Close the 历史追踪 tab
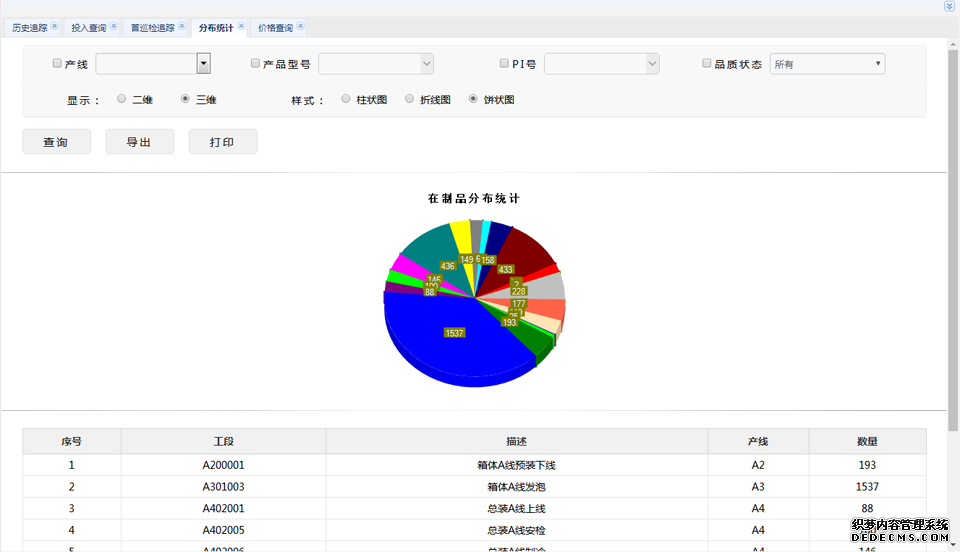This screenshot has height=552, width=960. click(x=54, y=27)
